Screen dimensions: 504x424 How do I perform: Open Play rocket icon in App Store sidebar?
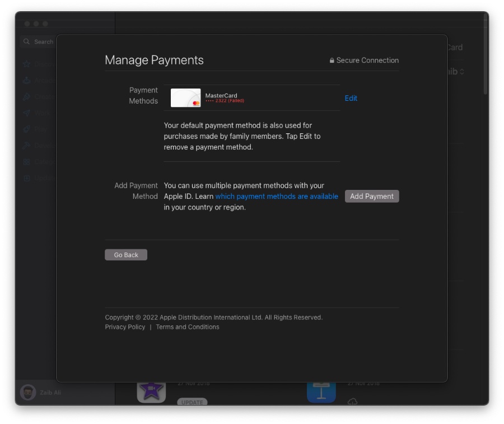coord(27,129)
